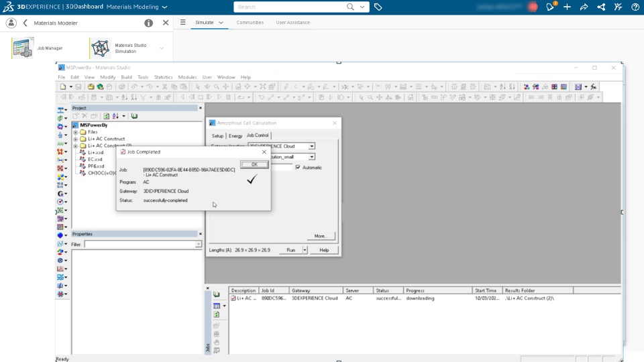This screenshot has height=362, width=644.
Task: Expand the first Li+ AC Construct folder
Action: 76,139
